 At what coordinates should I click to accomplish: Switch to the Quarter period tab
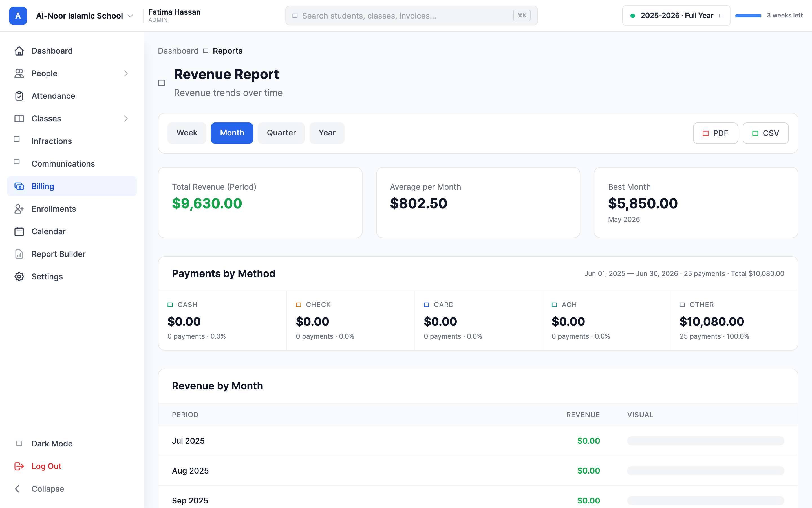coord(281,133)
